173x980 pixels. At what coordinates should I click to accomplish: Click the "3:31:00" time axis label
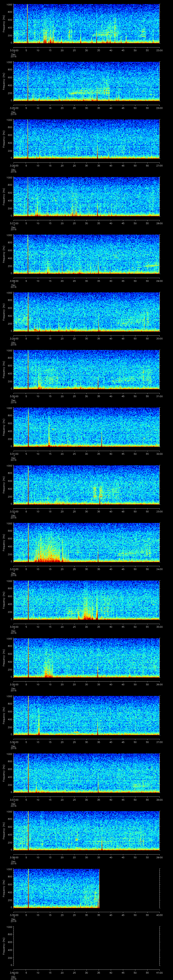14,454
